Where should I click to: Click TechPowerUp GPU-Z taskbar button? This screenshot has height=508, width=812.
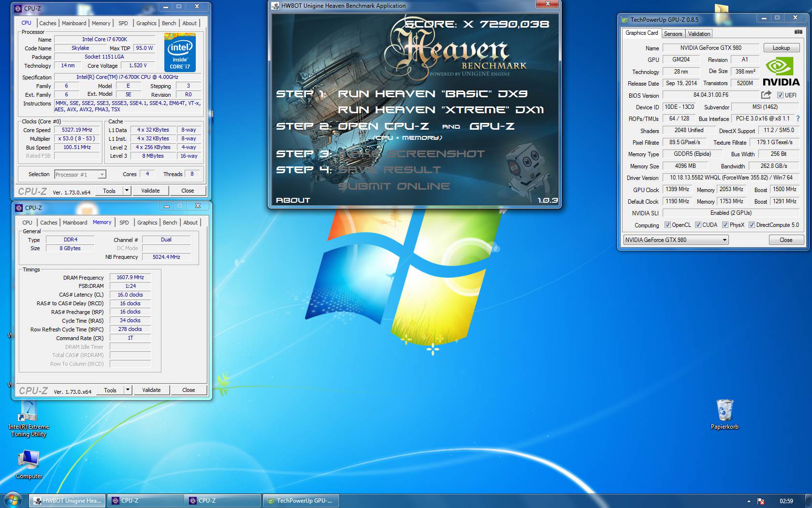(300, 501)
